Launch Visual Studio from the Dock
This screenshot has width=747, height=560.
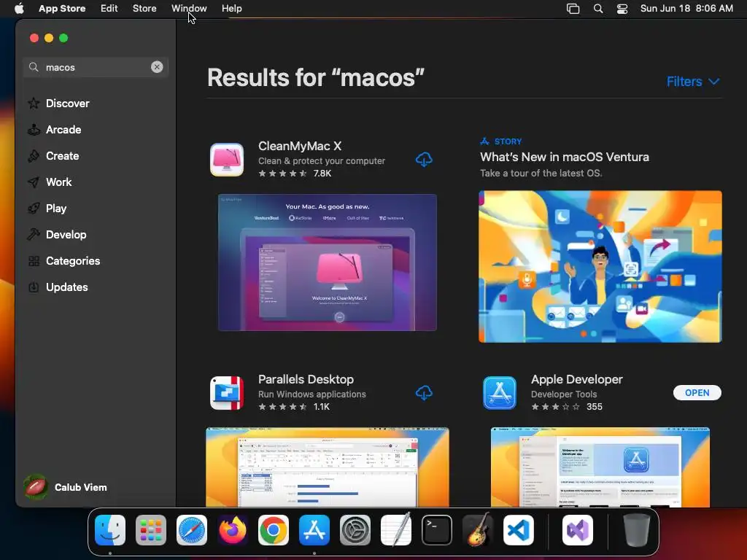pos(578,530)
